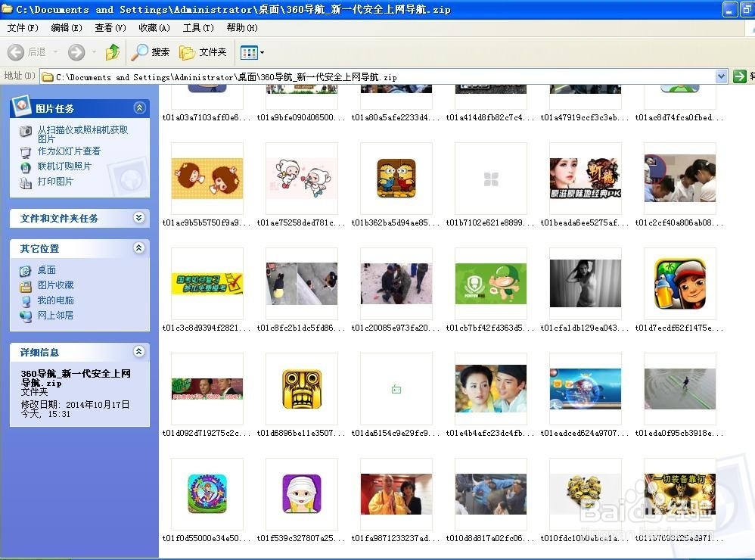Go up one folder level icon

point(113,52)
